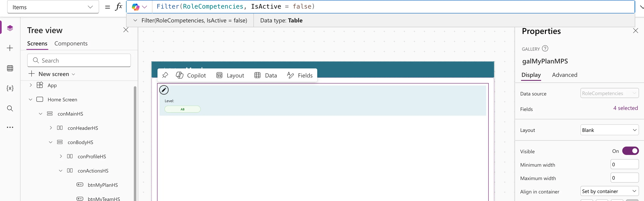Collapse the formula result chevron
The height and width of the screenshot is (201, 644).
tap(135, 20)
